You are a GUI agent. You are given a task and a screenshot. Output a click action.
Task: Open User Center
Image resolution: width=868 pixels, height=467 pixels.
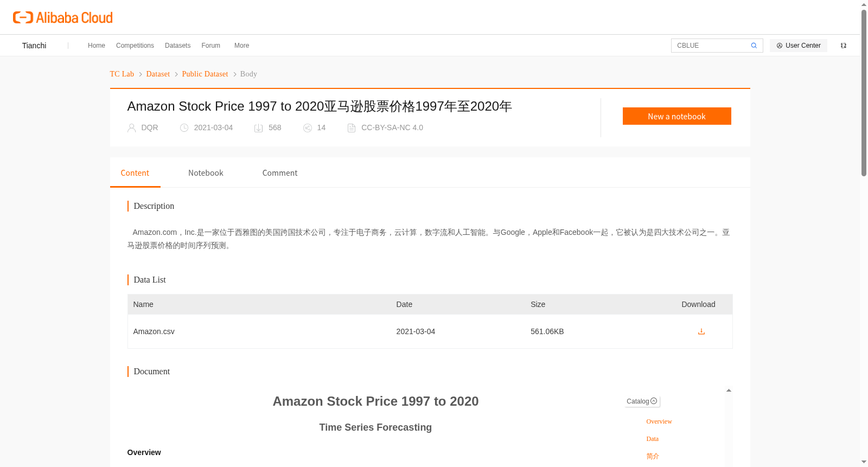pyautogui.click(x=799, y=46)
